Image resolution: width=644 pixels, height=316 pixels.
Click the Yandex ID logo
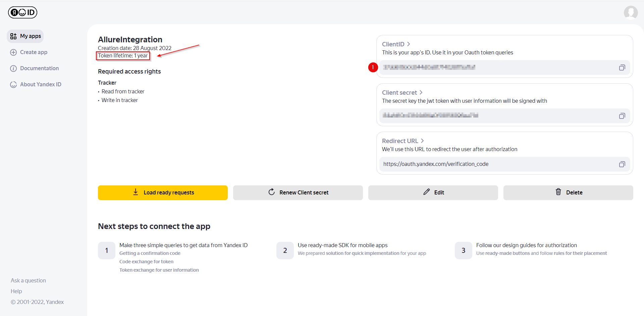(x=22, y=12)
